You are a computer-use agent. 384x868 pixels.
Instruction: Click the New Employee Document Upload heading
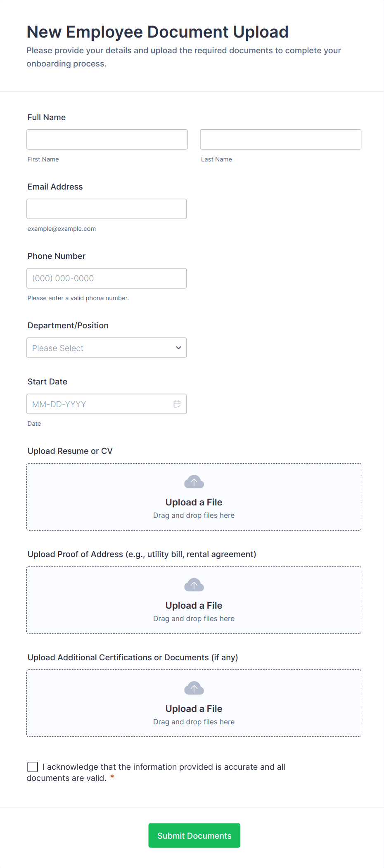[157, 32]
